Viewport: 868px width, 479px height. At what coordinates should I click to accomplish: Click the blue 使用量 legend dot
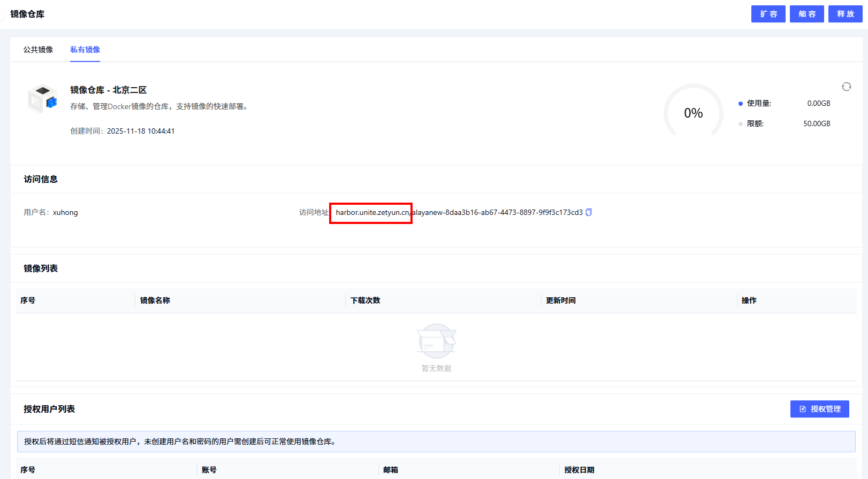pos(741,104)
